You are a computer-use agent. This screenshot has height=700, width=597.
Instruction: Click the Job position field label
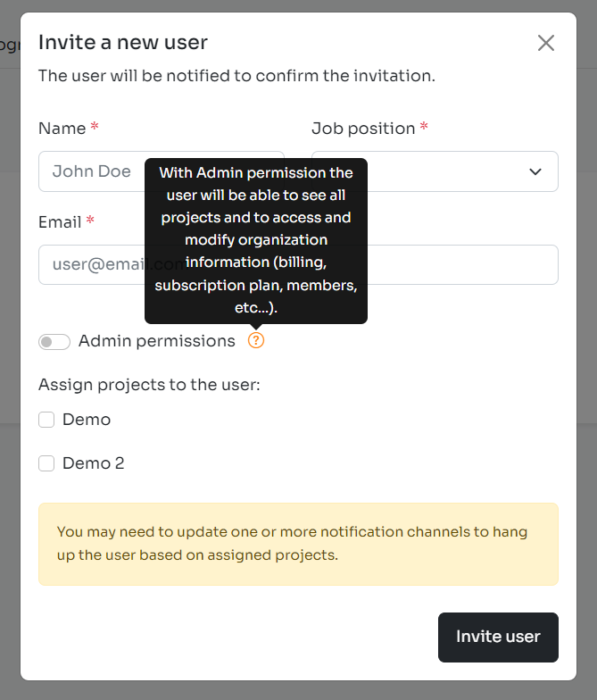[x=363, y=129]
